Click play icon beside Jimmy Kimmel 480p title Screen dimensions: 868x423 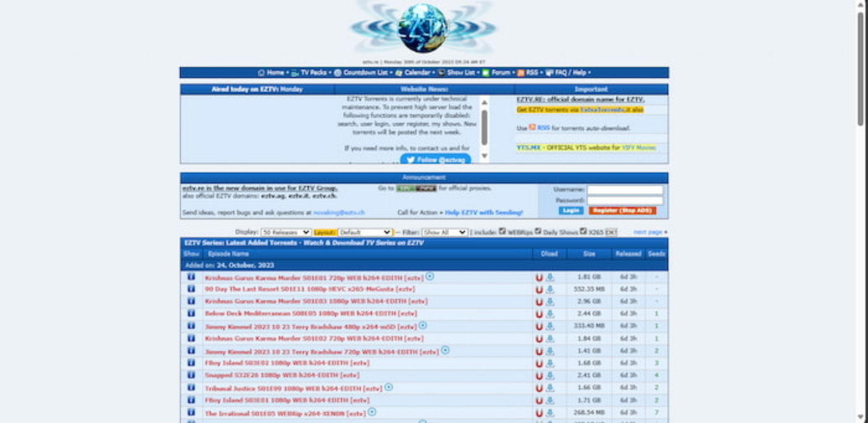coord(423,325)
